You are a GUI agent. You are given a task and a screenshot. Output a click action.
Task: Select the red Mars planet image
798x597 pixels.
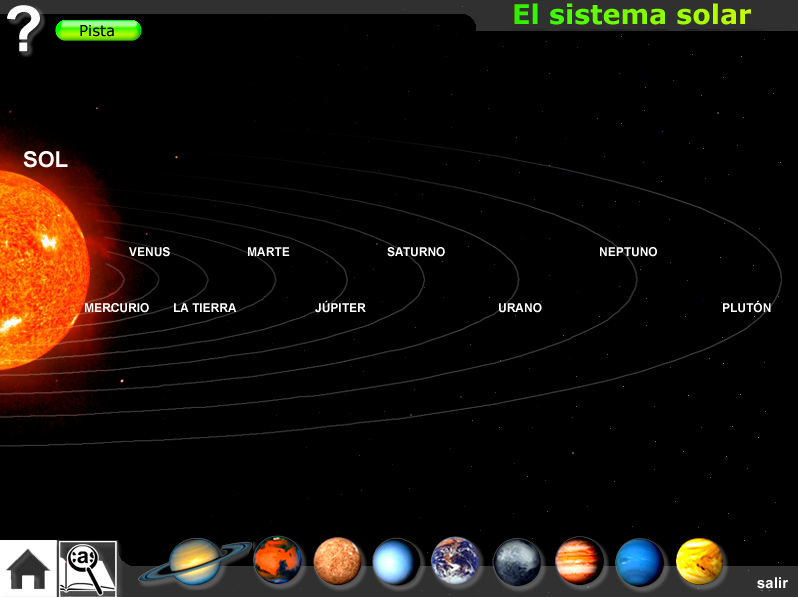coord(277,560)
